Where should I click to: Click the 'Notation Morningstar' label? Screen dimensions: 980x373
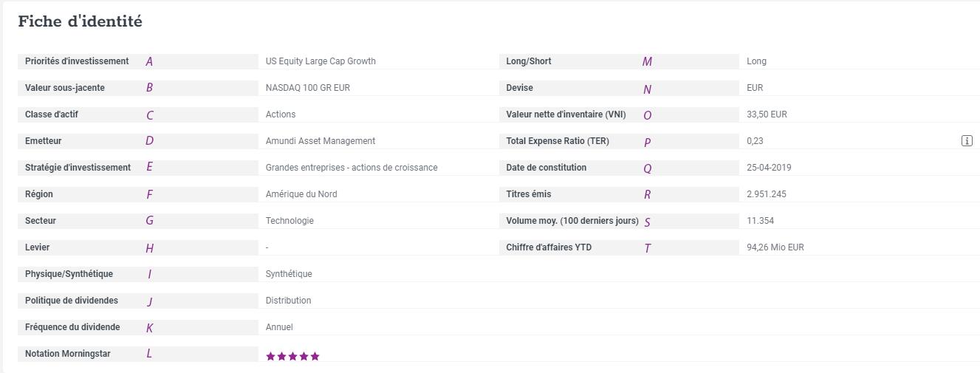point(68,354)
